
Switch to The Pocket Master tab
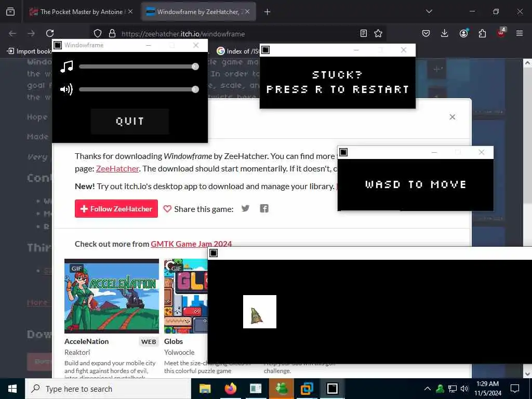[x=81, y=12]
